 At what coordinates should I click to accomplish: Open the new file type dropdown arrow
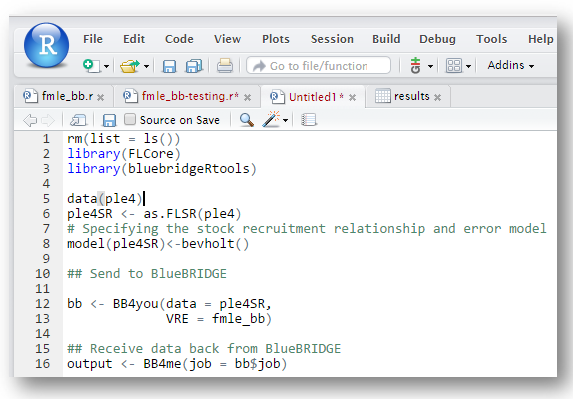106,66
